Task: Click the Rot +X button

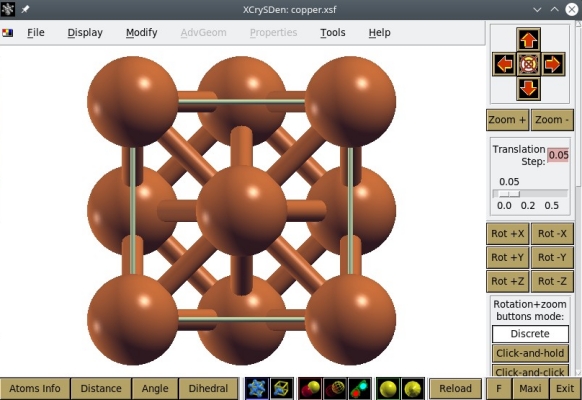Action: point(507,234)
